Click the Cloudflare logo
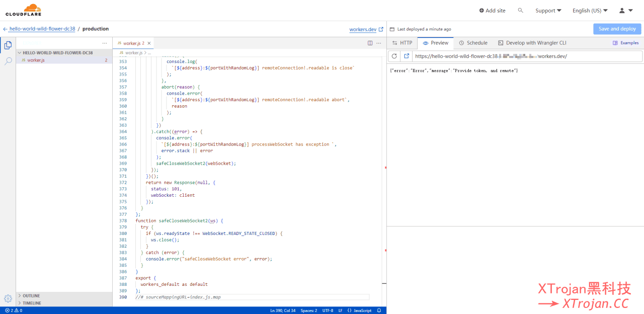 pyautogui.click(x=24, y=10)
